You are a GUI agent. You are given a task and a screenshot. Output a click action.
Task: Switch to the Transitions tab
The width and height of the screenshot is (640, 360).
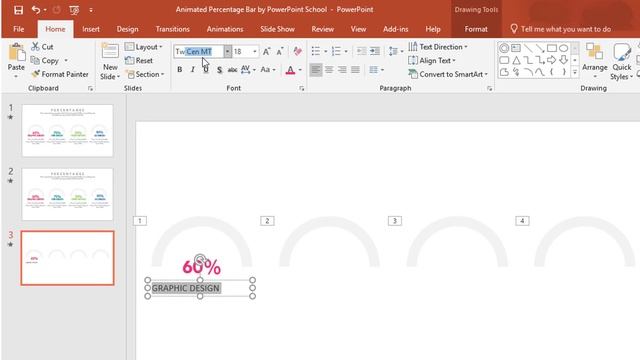click(x=172, y=29)
